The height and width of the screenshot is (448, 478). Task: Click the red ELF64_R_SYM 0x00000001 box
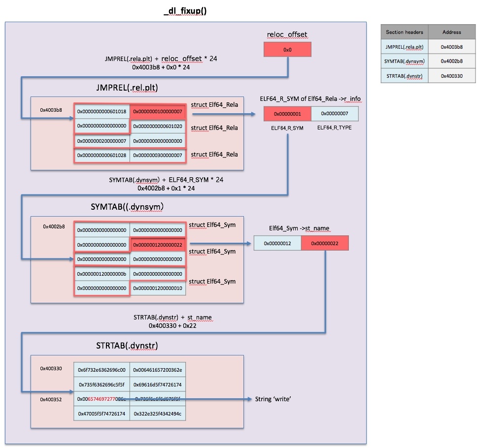[287, 114]
